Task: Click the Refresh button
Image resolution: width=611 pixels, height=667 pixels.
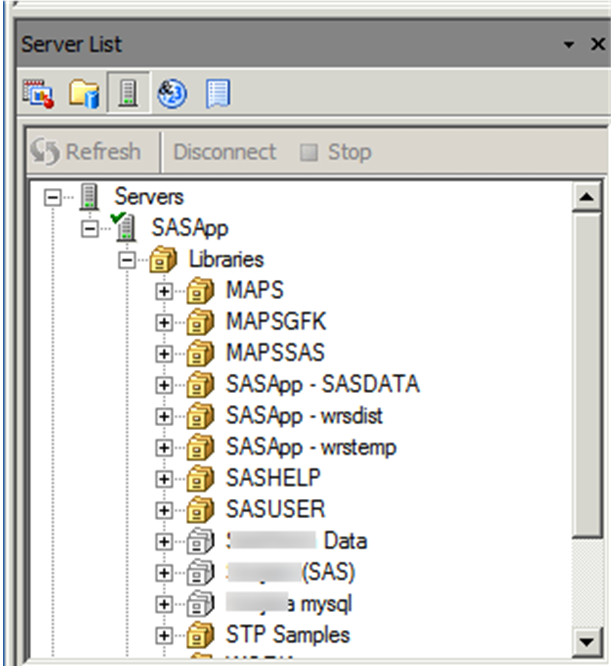Action: click(x=86, y=152)
